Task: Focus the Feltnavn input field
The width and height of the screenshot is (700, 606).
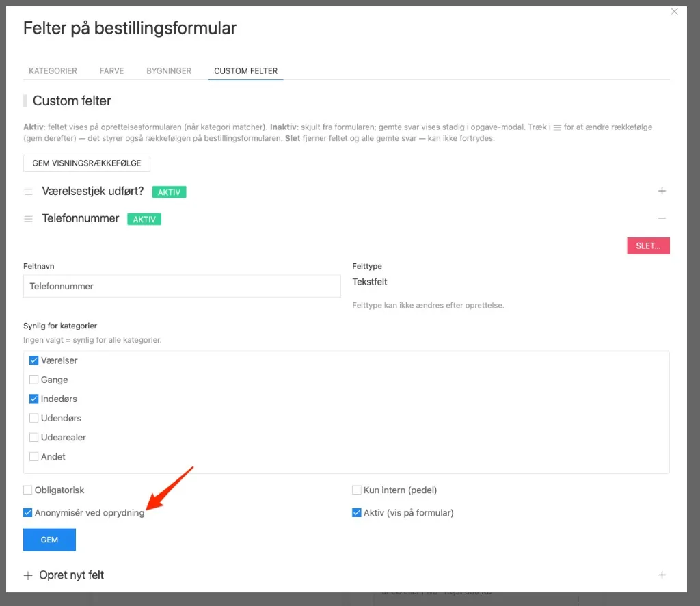Action: [x=182, y=287]
